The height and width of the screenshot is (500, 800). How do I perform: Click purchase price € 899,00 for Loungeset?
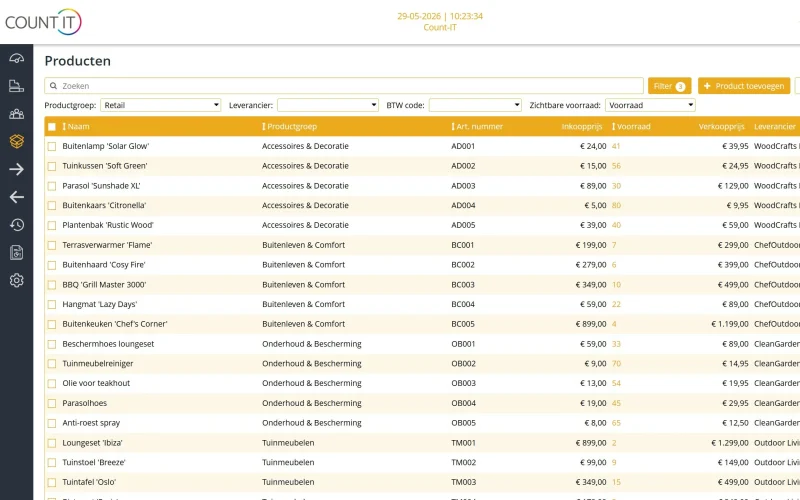[591, 443]
